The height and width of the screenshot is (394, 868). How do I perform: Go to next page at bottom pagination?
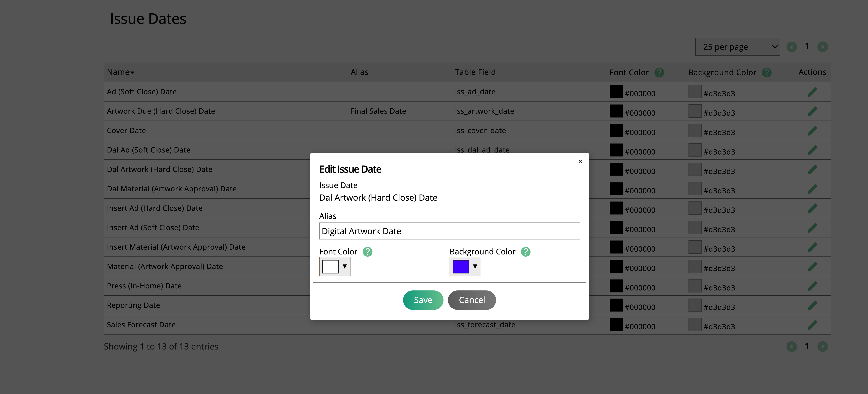[x=823, y=346]
